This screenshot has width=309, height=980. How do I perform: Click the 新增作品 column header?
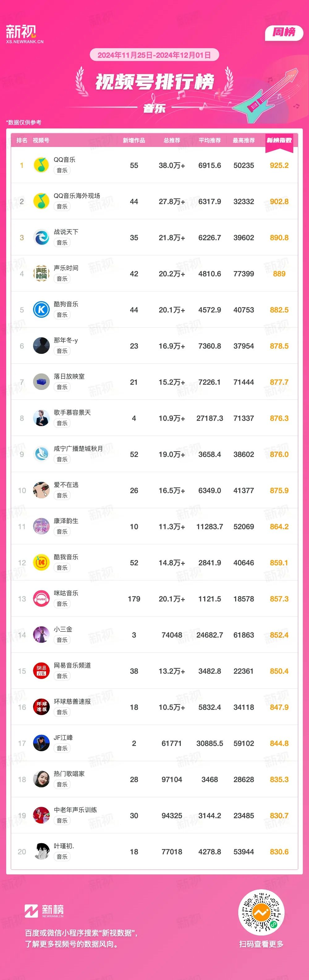(x=134, y=140)
